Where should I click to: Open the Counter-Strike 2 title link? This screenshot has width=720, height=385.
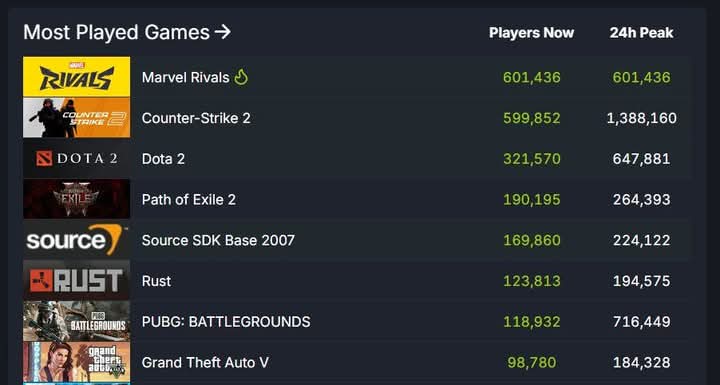pos(196,118)
